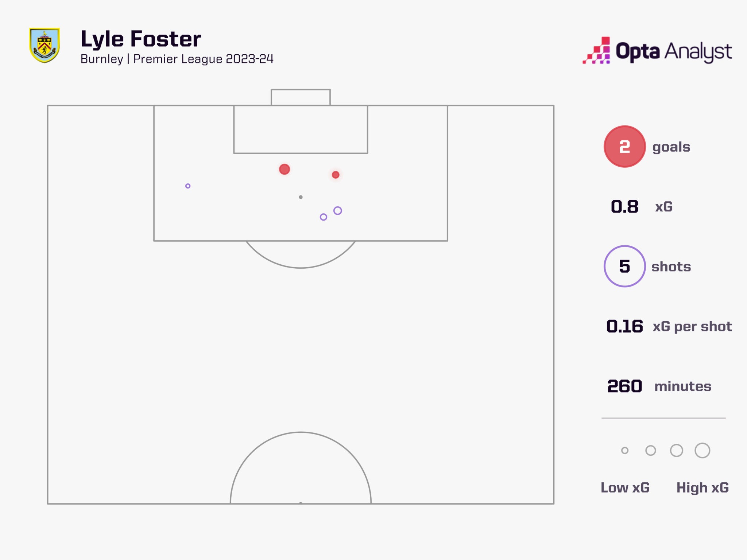Click the red circle showing 2 goals
Image resolution: width=747 pixels, height=560 pixels.
(624, 147)
